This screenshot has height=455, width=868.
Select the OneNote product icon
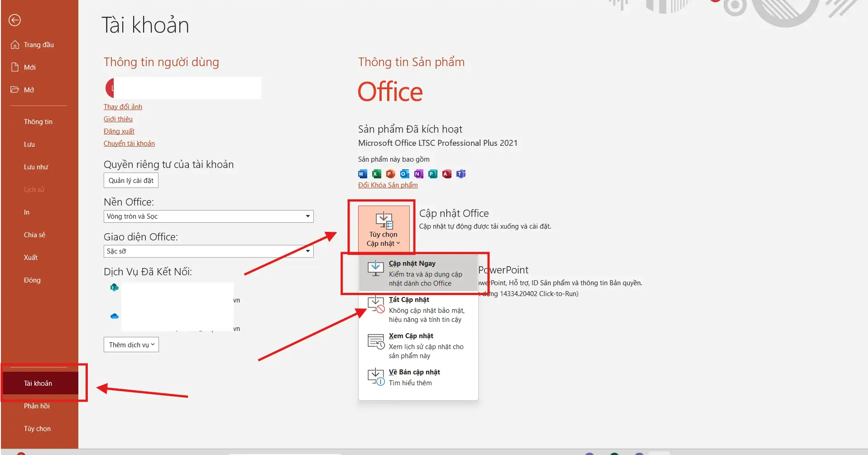pyautogui.click(x=419, y=174)
